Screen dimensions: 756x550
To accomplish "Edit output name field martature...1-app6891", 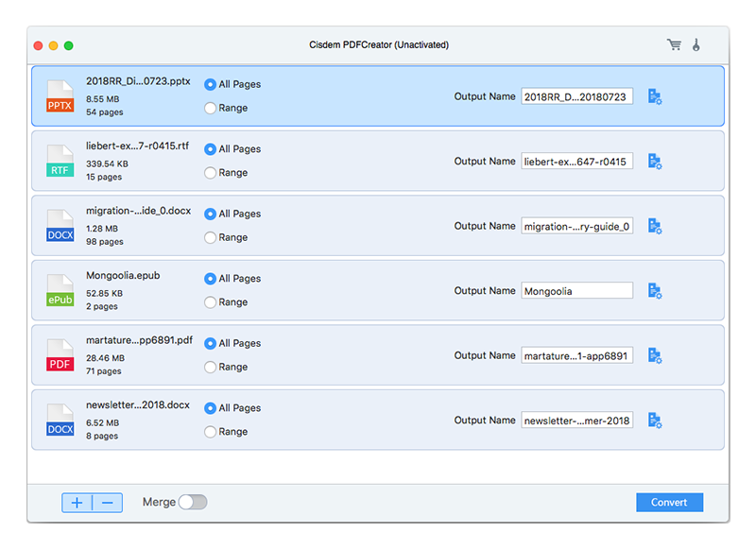I will click(577, 355).
